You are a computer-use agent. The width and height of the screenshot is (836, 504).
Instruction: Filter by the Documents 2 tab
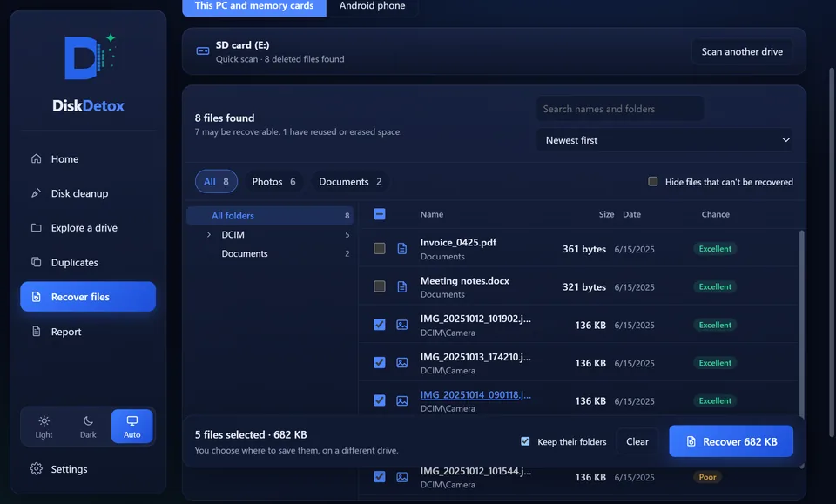pyautogui.click(x=350, y=182)
